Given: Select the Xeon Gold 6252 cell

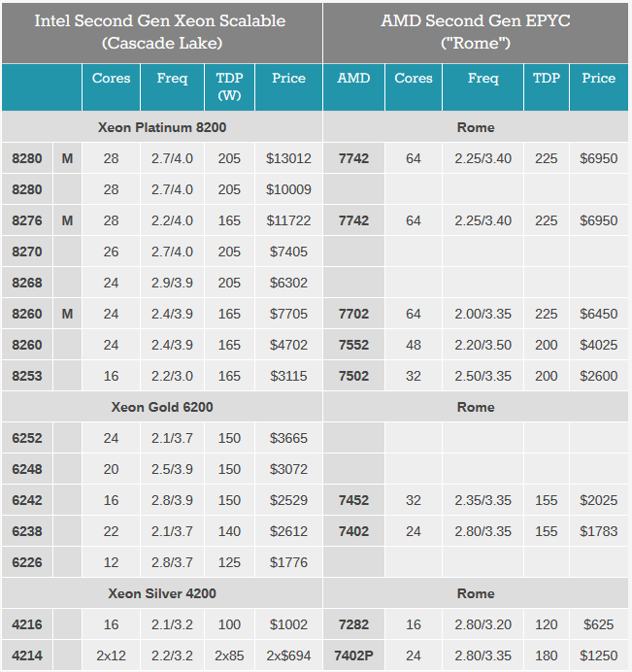Looking at the screenshot, I should click(x=27, y=438).
